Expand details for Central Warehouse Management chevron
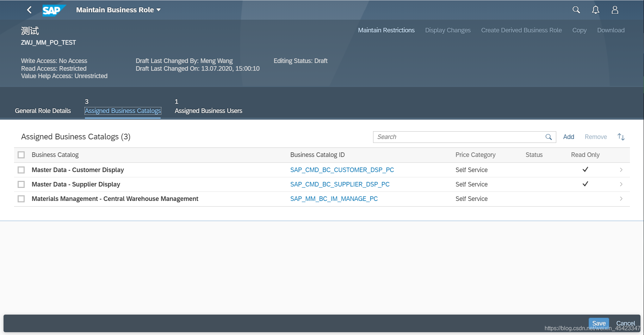 pos(621,199)
